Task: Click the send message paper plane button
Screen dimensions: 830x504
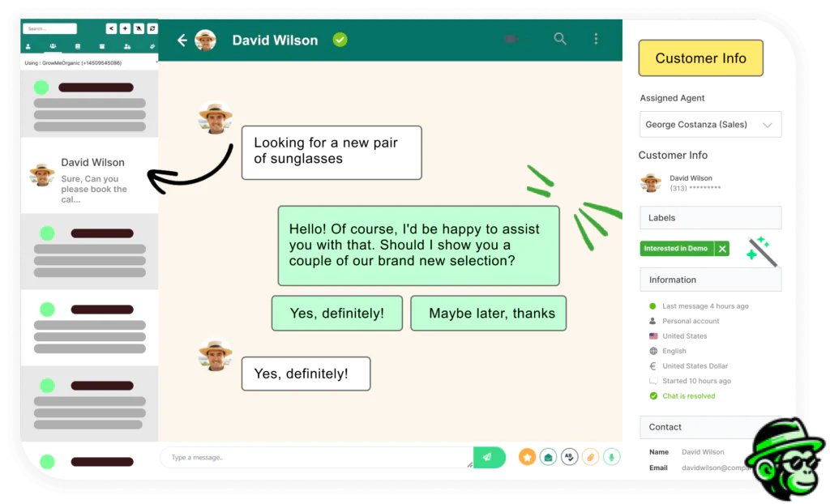Action: (488, 457)
